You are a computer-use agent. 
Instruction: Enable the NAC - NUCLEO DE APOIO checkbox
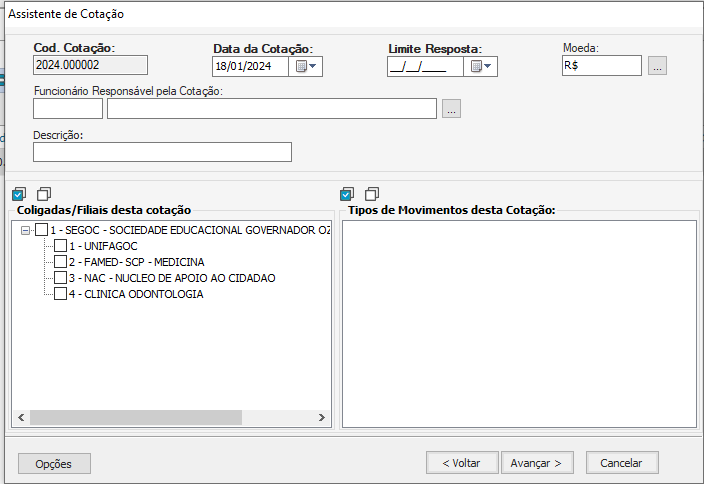61,278
